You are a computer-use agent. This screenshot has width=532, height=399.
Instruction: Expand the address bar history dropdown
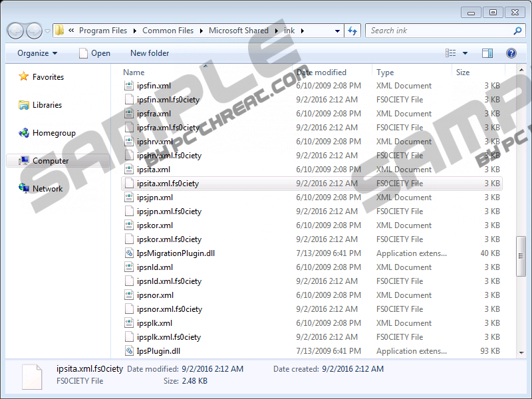coord(338,31)
